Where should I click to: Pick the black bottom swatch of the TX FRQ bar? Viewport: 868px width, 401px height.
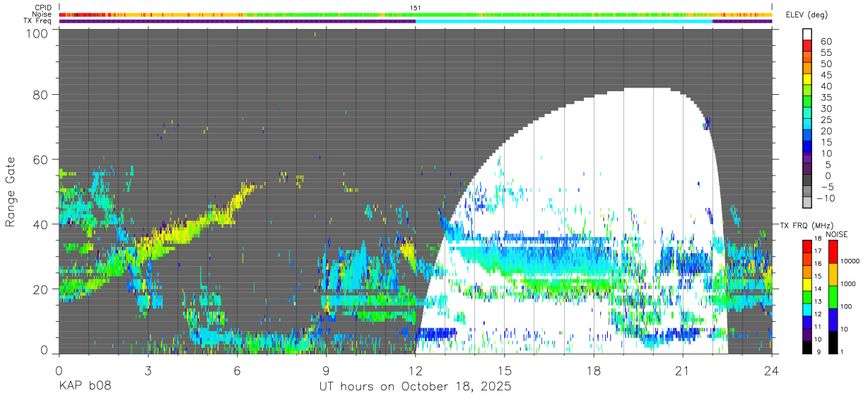click(807, 348)
